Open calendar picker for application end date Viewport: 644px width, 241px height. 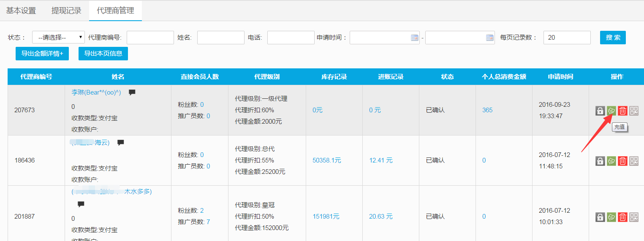489,38
